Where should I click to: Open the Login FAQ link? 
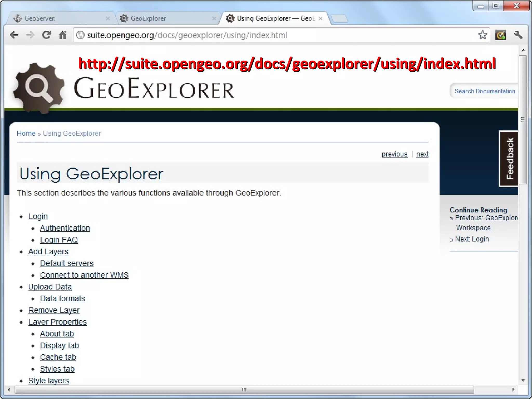click(59, 240)
